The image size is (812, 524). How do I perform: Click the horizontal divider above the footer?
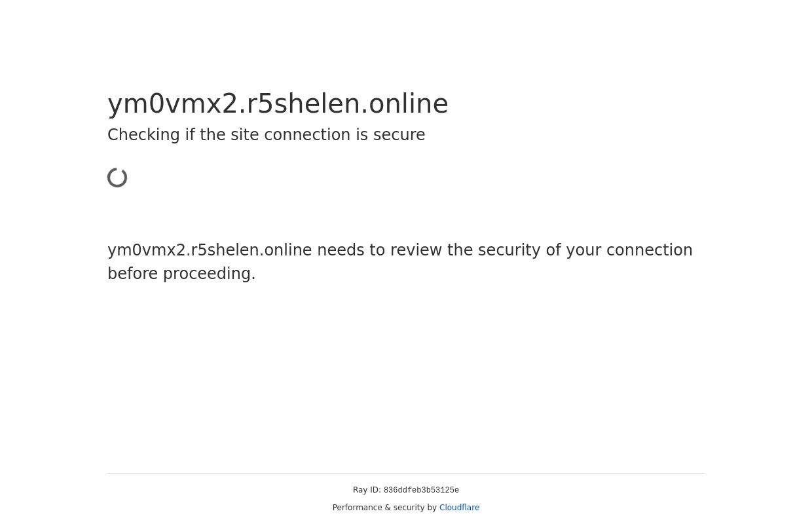(x=406, y=473)
